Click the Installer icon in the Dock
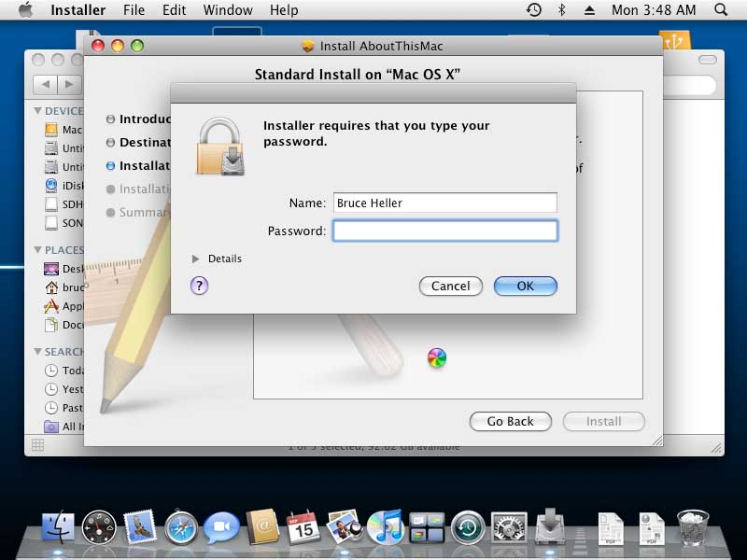The width and height of the screenshot is (747, 560). click(x=550, y=526)
